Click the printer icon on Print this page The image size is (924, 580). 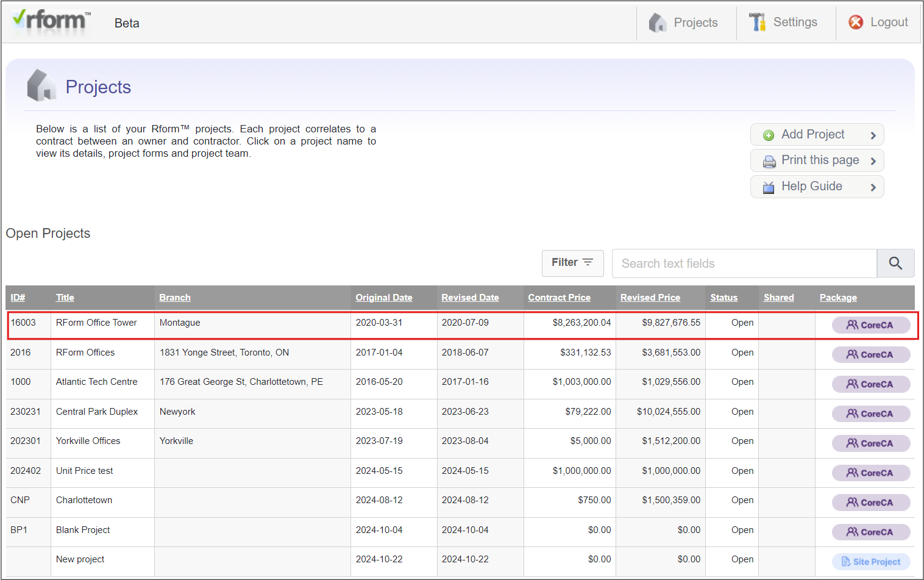769,162
